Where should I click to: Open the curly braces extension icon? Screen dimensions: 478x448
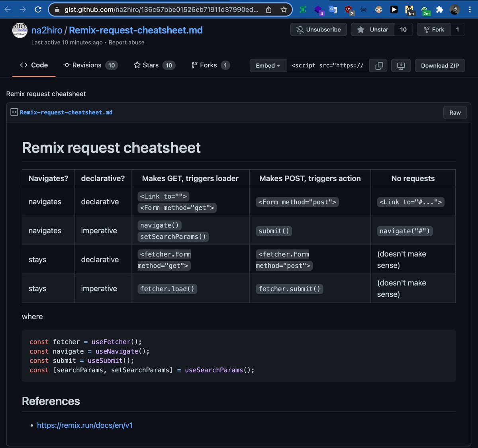click(364, 10)
